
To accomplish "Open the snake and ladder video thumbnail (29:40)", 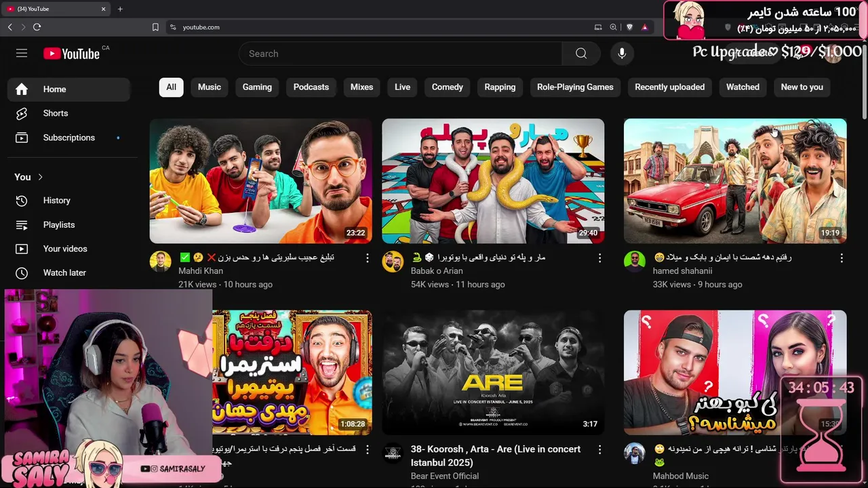I will point(493,181).
